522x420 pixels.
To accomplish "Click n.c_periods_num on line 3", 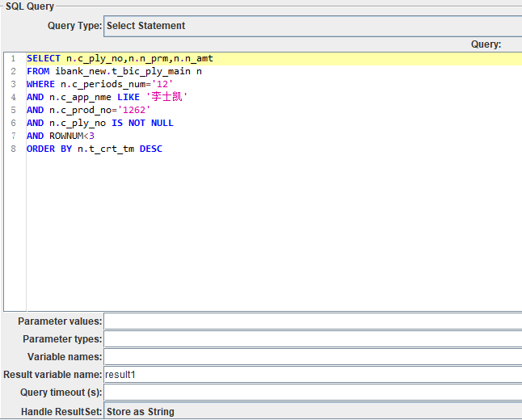I will coord(103,85).
